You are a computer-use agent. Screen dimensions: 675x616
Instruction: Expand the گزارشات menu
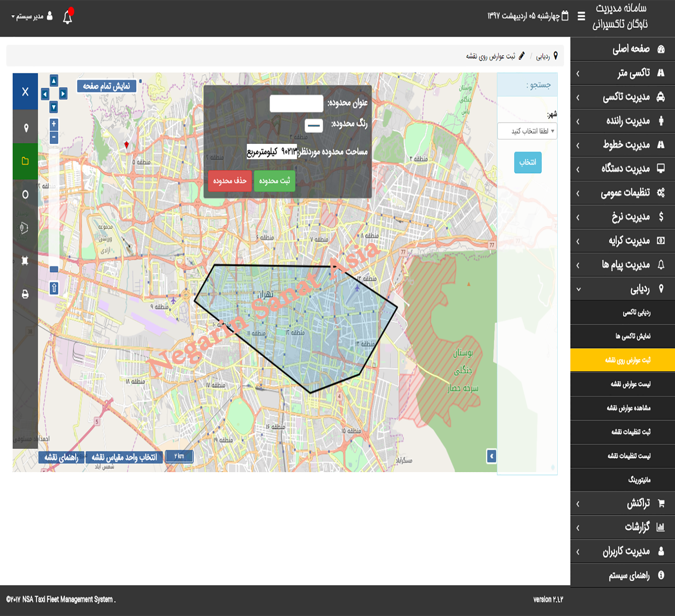click(x=623, y=527)
